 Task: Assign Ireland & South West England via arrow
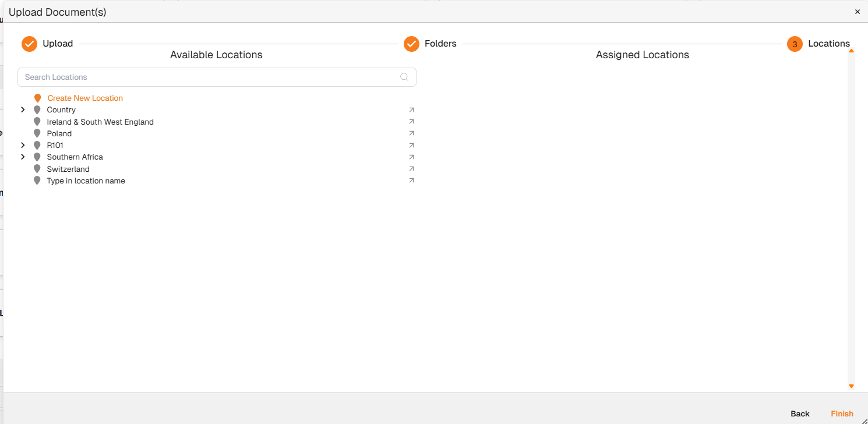coord(411,122)
